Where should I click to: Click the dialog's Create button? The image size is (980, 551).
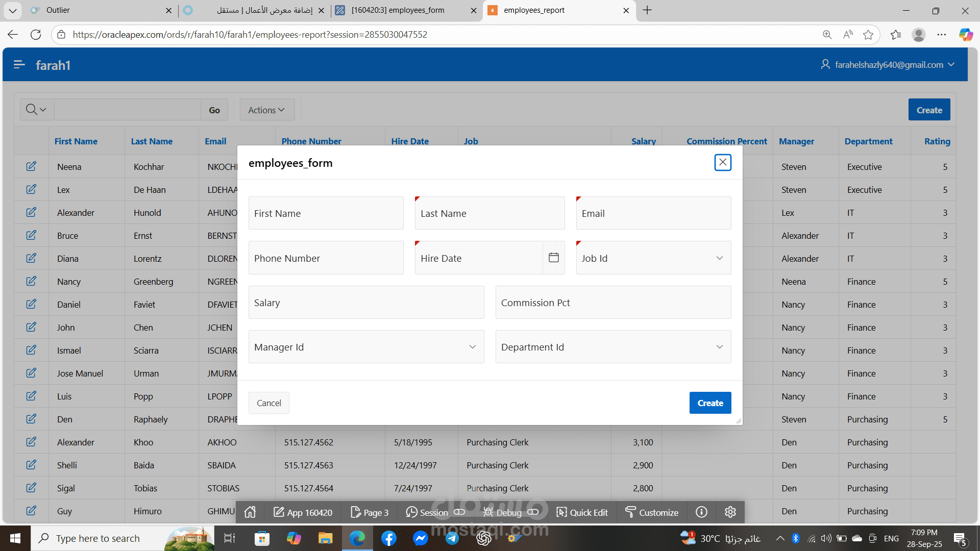[x=709, y=403]
